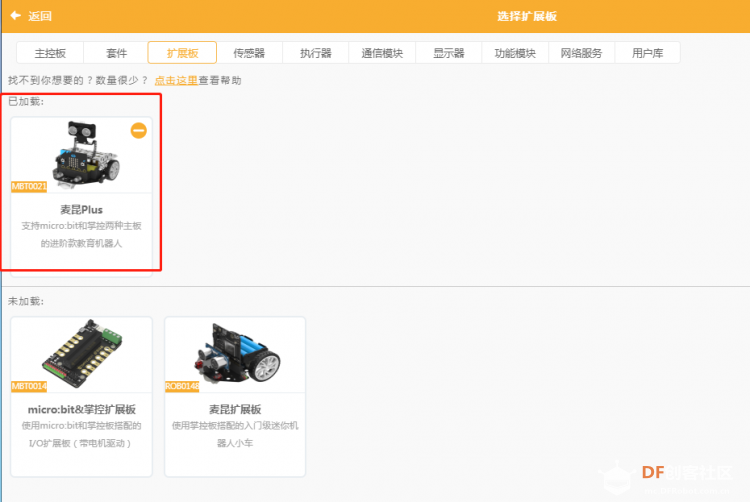Select the 用户库 tab

(648, 53)
